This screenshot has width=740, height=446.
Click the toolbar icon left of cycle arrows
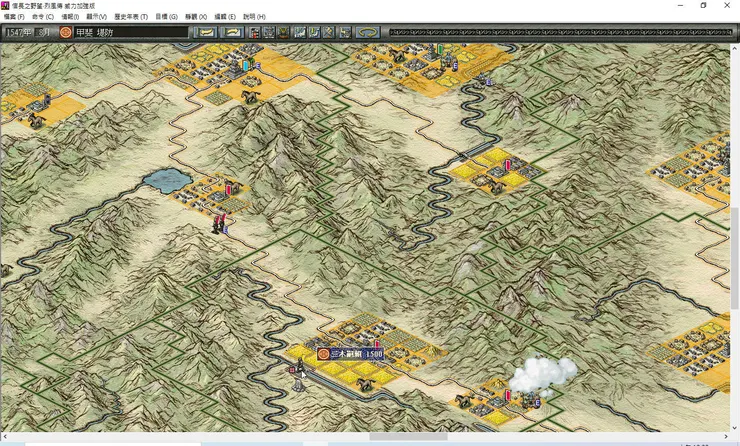[345, 32]
